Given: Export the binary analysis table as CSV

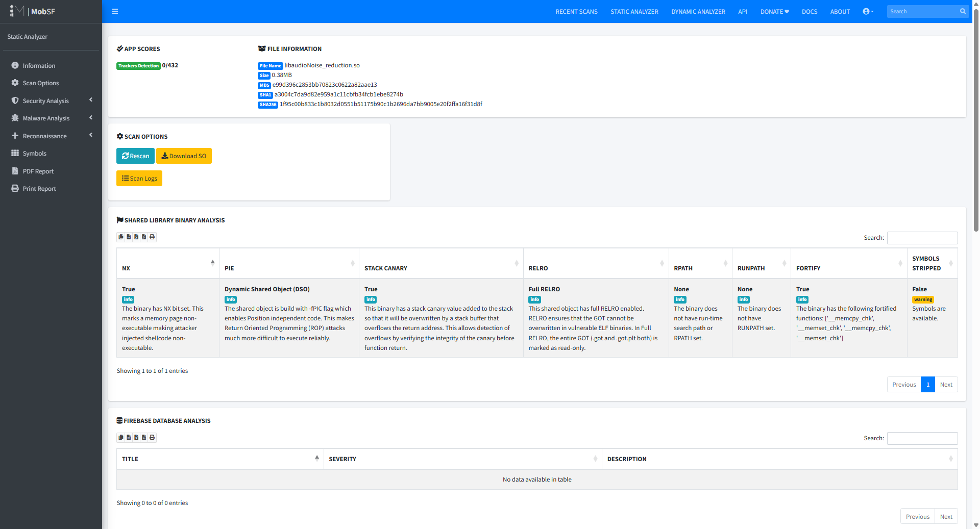Looking at the screenshot, I should coord(129,237).
